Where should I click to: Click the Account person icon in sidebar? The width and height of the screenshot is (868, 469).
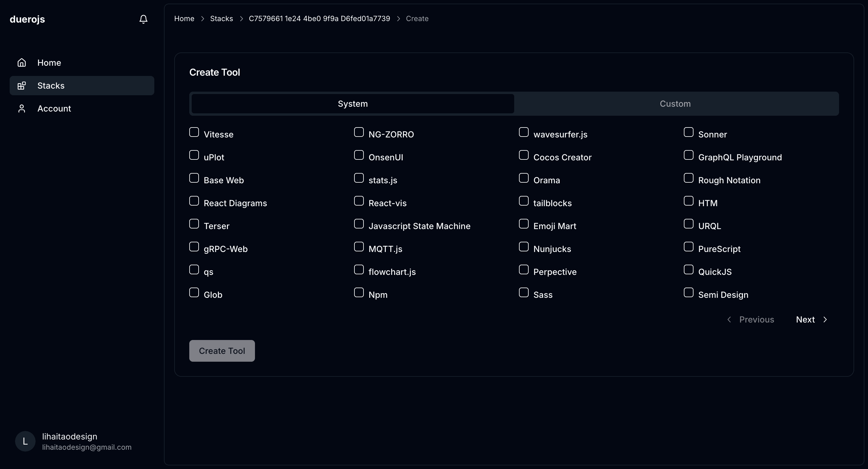click(22, 109)
